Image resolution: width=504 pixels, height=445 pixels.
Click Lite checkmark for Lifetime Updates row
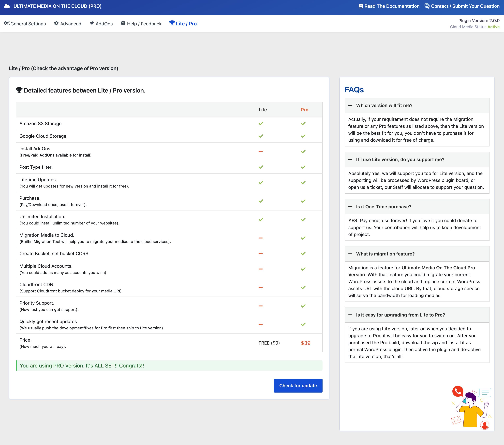(261, 183)
